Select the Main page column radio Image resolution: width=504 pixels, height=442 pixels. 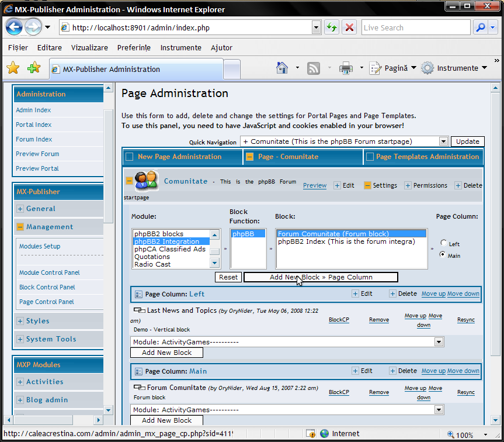[444, 254]
